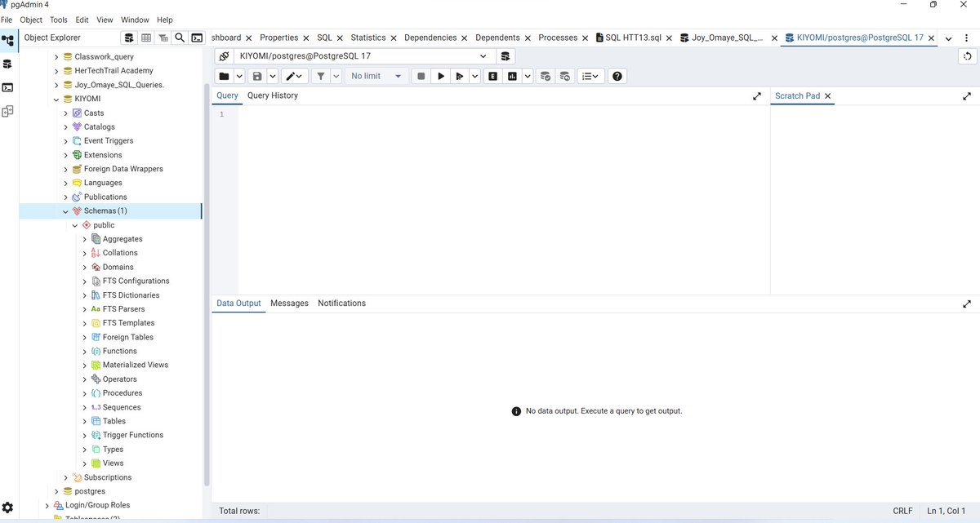Open the Execute options dropdown arrow

tap(474, 76)
